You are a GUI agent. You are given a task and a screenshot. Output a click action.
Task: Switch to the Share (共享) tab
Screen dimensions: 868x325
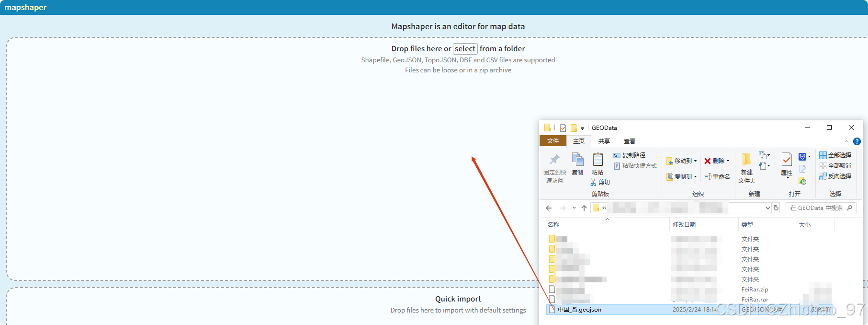coord(604,141)
